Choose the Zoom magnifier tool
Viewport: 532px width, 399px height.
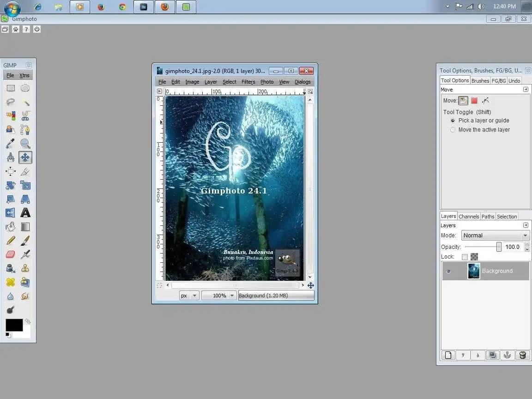[25, 144]
